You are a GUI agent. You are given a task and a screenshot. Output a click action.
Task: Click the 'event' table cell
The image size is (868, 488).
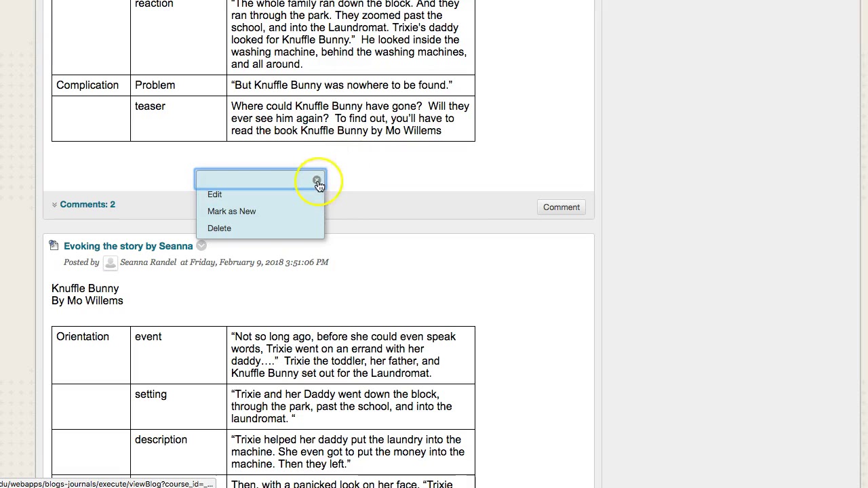(x=178, y=355)
